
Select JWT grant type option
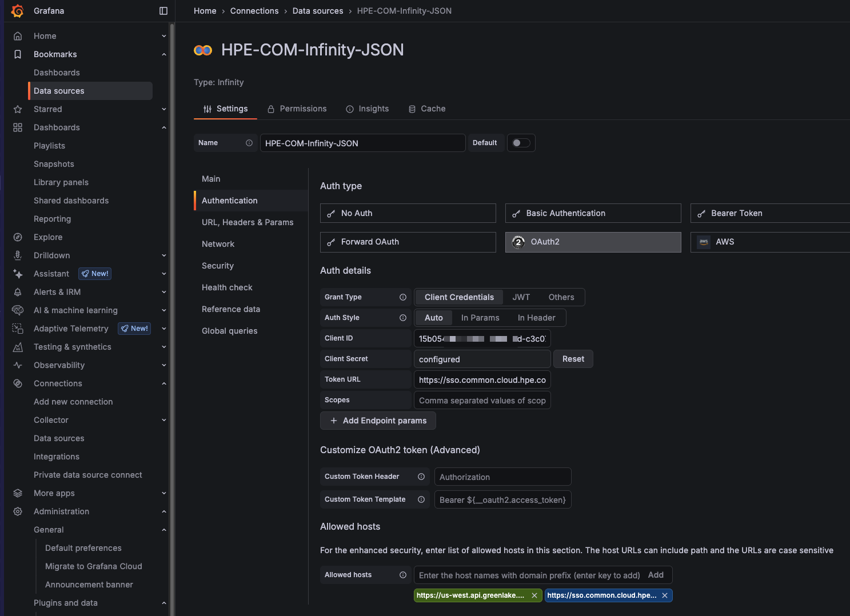[x=521, y=297]
